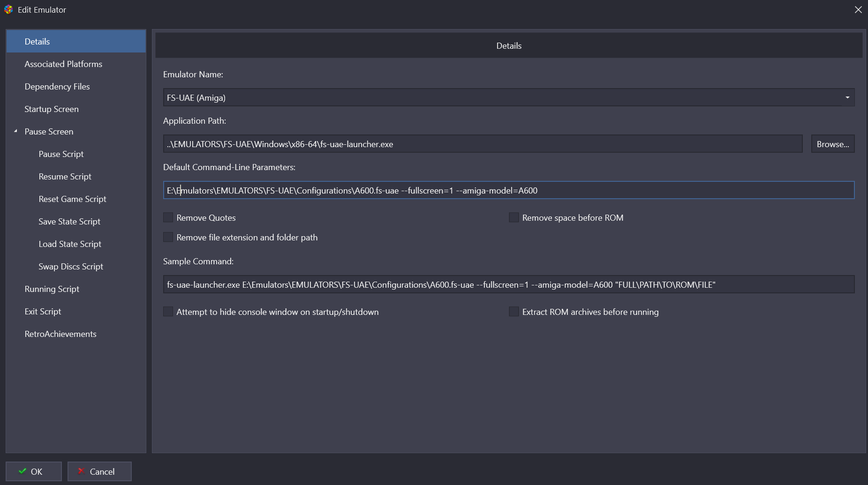Click the LaunchBox app icon in title bar
Image resolution: width=868 pixels, height=485 pixels.
click(8, 9)
